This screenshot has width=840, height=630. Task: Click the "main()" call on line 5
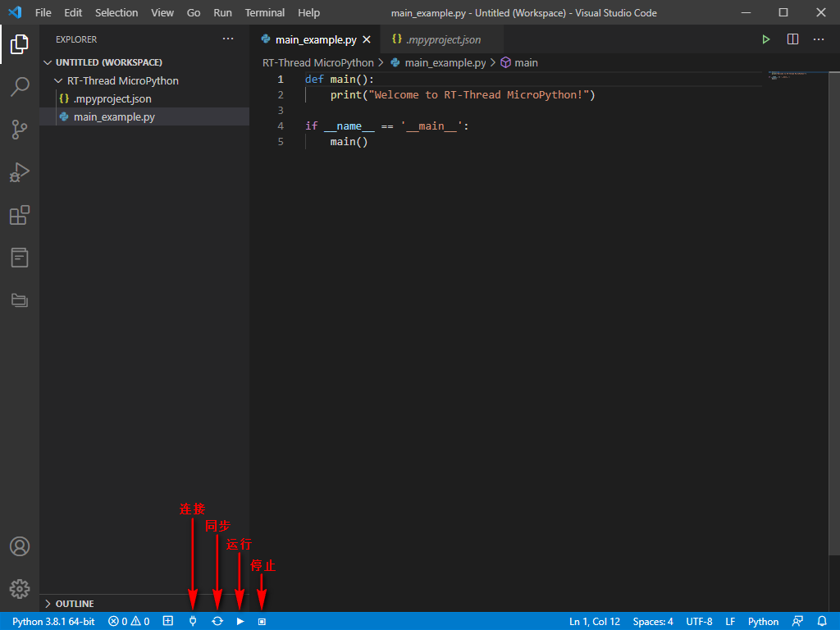pos(349,142)
